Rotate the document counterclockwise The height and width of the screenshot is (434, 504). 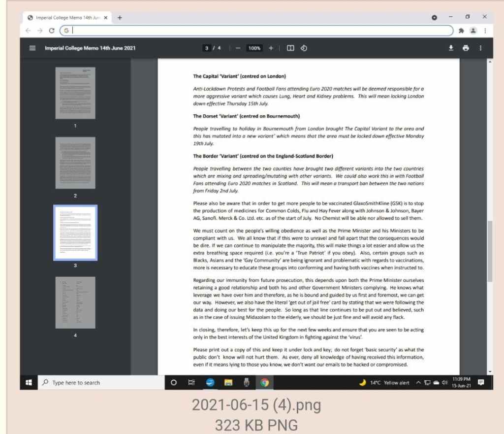pyautogui.click(x=304, y=48)
